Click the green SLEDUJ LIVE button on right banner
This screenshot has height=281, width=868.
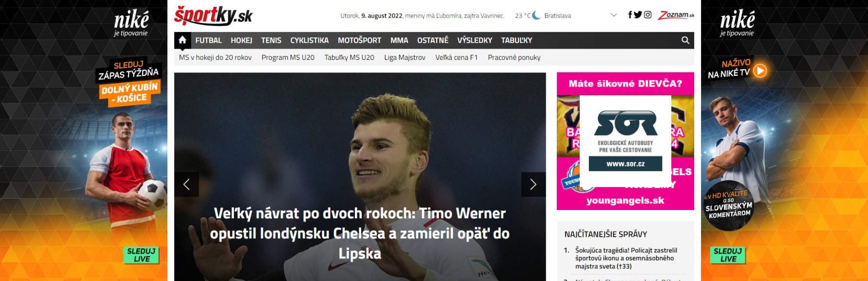click(728, 255)
